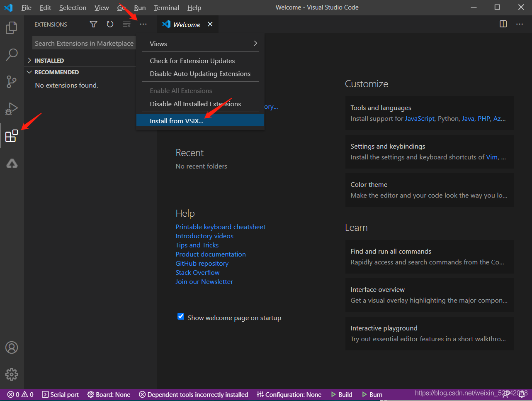Screen dimensions: 532x401
Task: Open the Interface overview card
Action: pos(429,295)
